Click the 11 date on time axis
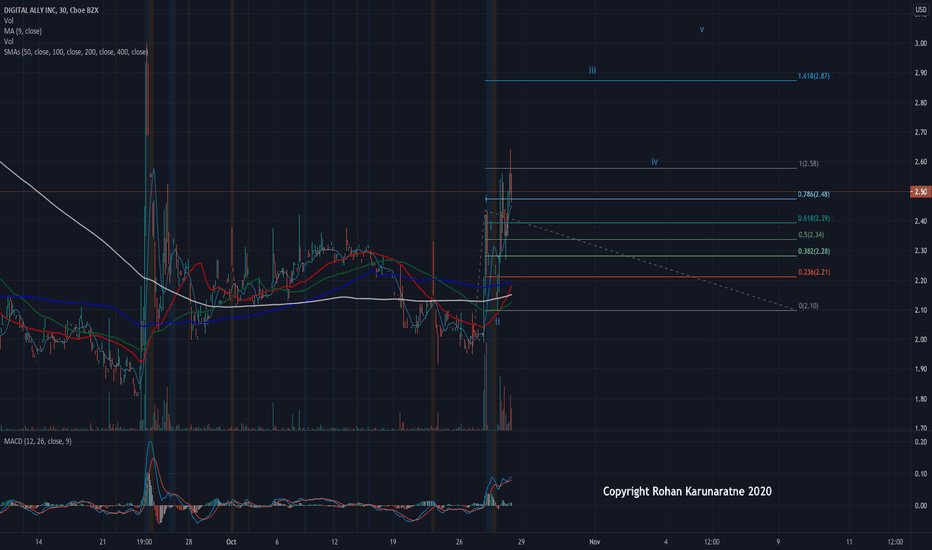This screenshot has height=550, width=932. [x=849, y=542]
